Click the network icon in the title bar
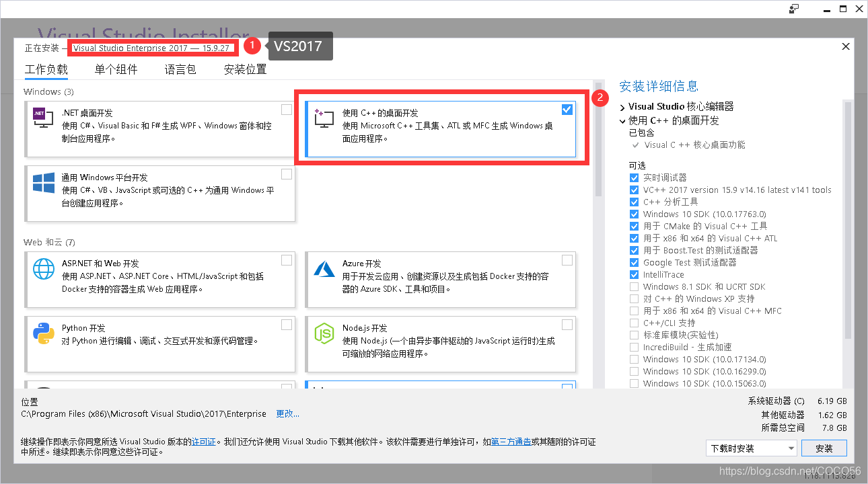868x484 pixels. 794,9
